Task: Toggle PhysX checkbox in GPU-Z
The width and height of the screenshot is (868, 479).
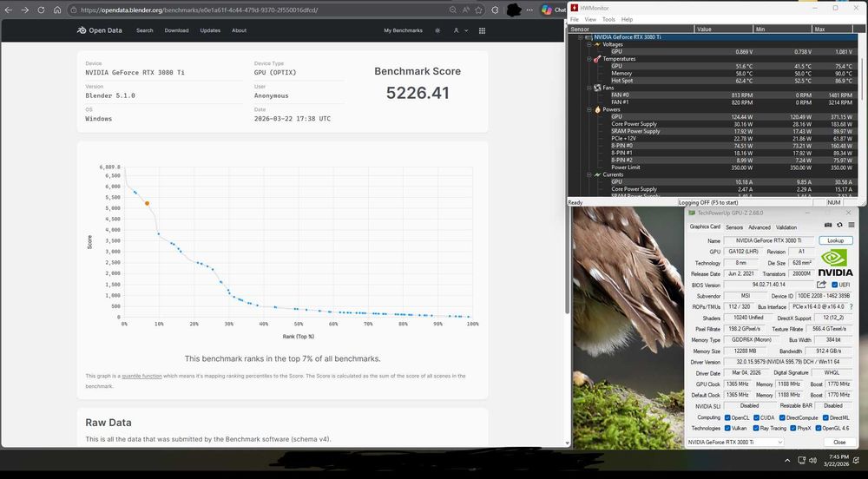Action: tap(793, 428)
